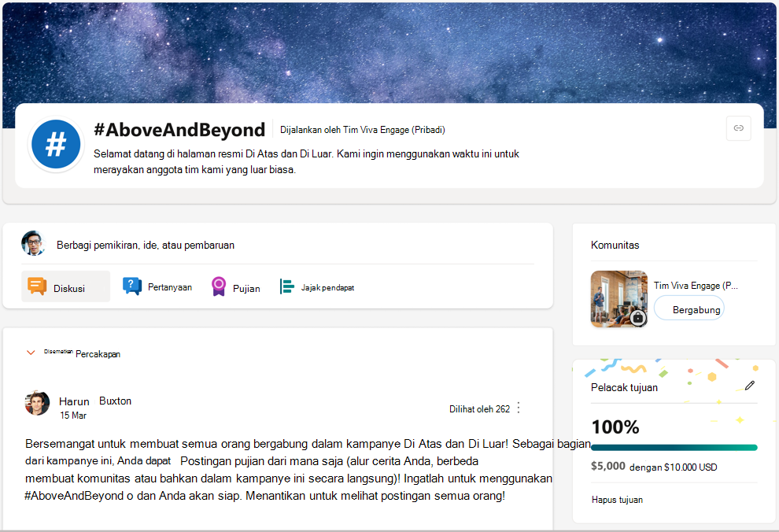This screenshot has width=779, height=532.
Task: Click the purple Pujian ribbon icon
Action: tap(219, 286)
